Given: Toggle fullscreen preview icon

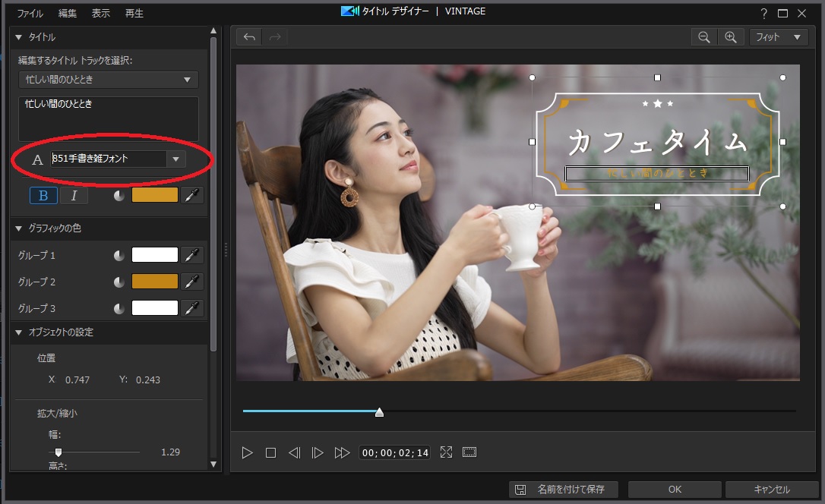Looking at the screenshot, I should pos(446,452).
